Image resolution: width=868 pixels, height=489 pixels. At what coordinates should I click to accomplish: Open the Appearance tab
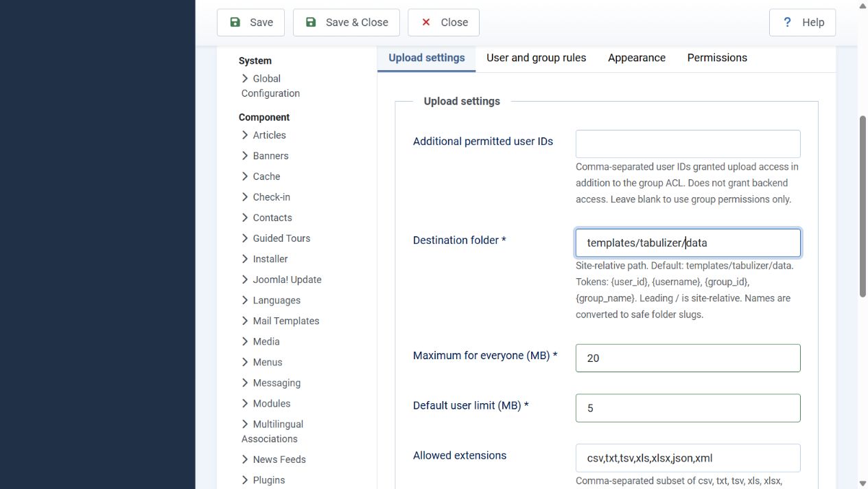(636, 58)
